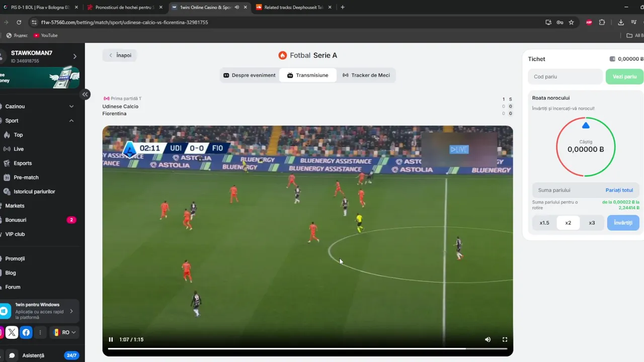
Task: Open Bonusuri with two notifications
Action: 39,220
